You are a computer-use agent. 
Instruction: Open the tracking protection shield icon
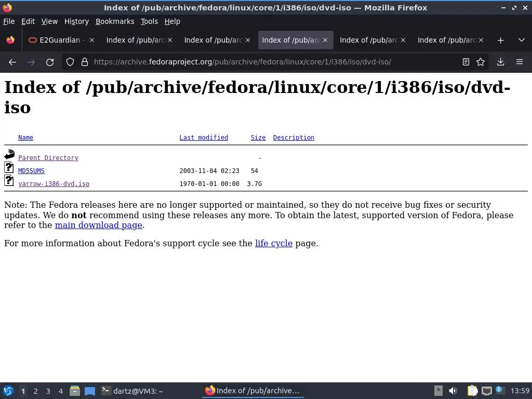coord(70,62)
